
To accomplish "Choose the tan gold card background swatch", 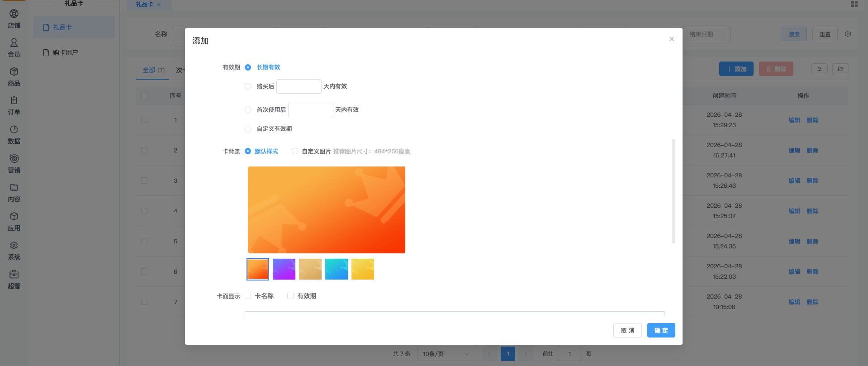I will tap(310, 269).
